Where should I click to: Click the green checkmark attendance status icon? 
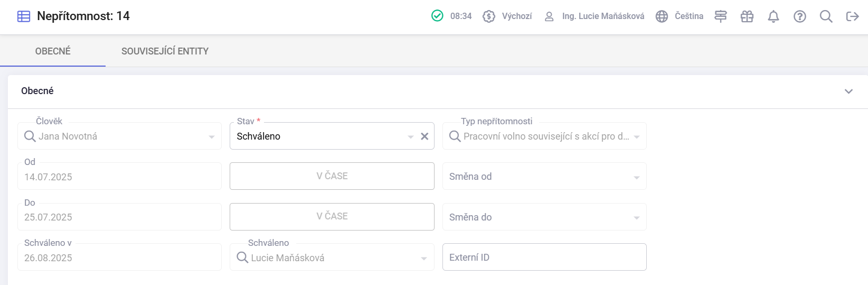pyautogui.click(x=437, y=16)
